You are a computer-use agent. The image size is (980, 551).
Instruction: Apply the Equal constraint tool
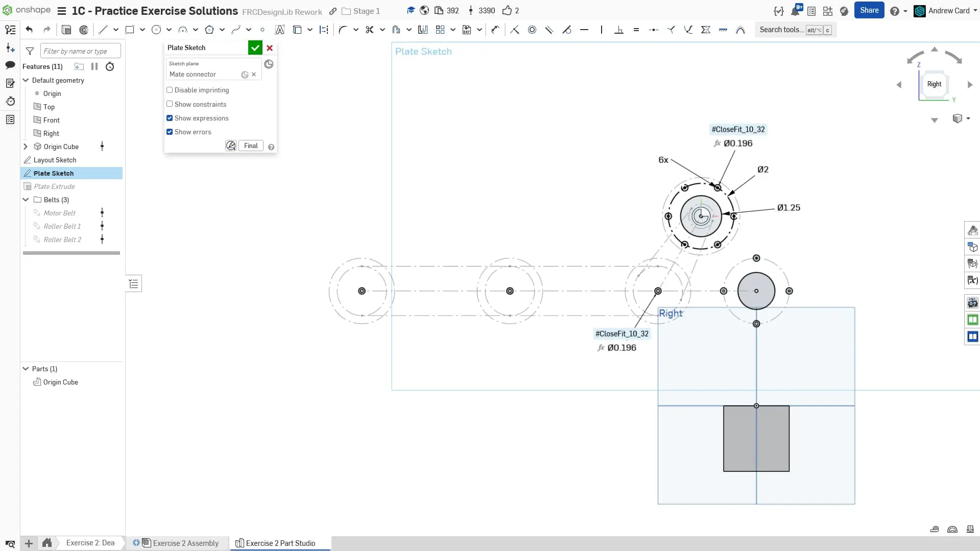[636, 30]
